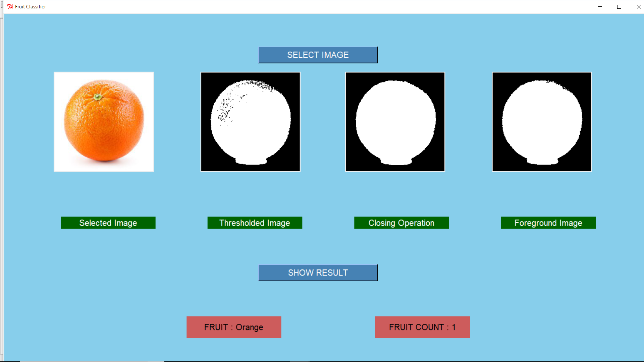Click the Thresholded Image label
644x362 pixels.
pos(255,223)
